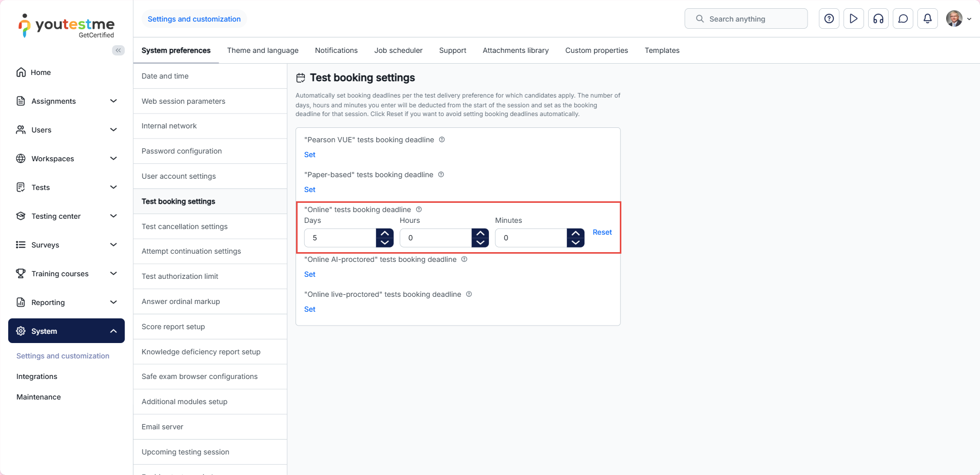The image size is (980, 475).
Task: Click info icon next to Pearson VUE deadline
Action: pos(442,140)
